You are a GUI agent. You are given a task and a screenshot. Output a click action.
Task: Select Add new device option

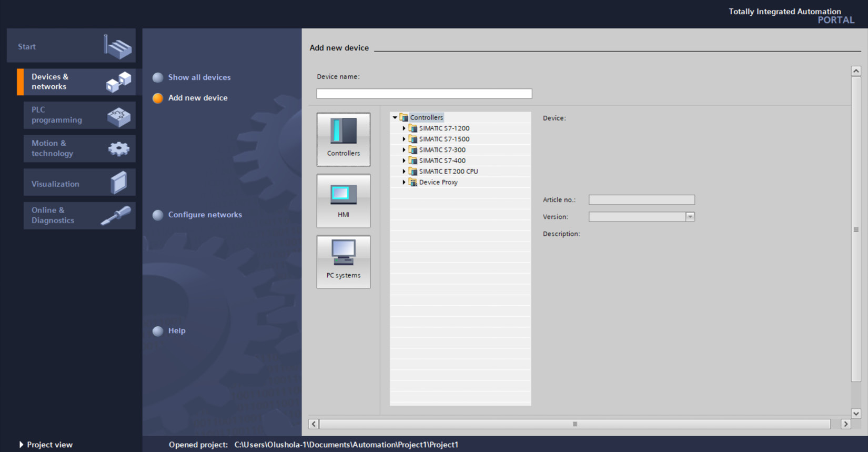(x=198, y=98)
